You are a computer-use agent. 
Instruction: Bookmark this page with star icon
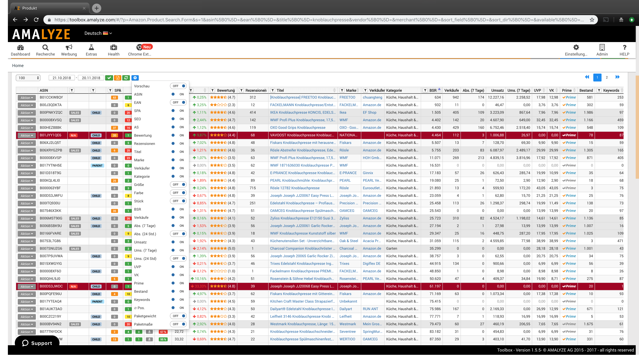click(592, 20)
